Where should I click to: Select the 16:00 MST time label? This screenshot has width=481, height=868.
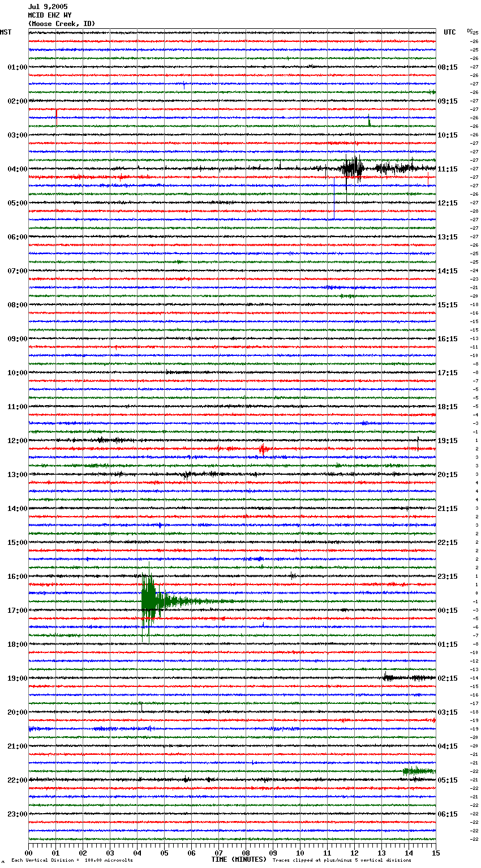click(18, 577)
